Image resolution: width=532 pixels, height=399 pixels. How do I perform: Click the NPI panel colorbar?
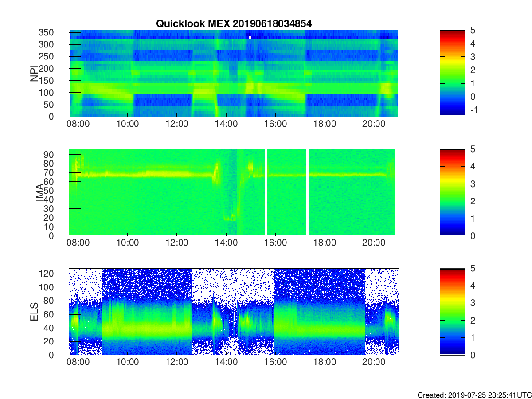(452, 73)
